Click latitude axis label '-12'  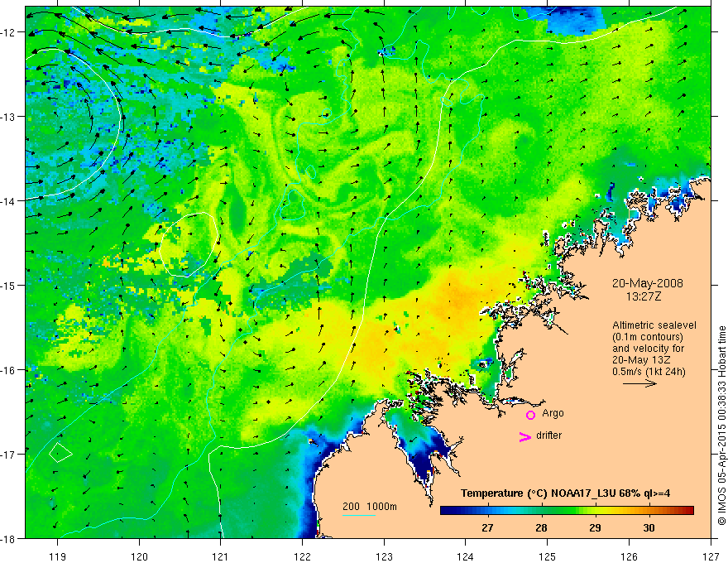pos(8,32)
